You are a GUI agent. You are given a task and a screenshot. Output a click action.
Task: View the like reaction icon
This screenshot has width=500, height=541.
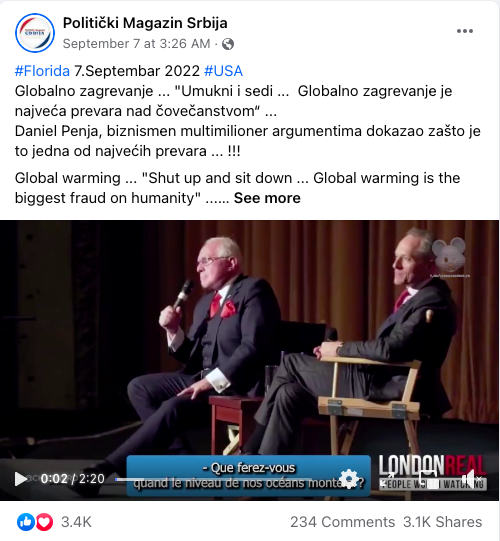[x=26, y=522]
